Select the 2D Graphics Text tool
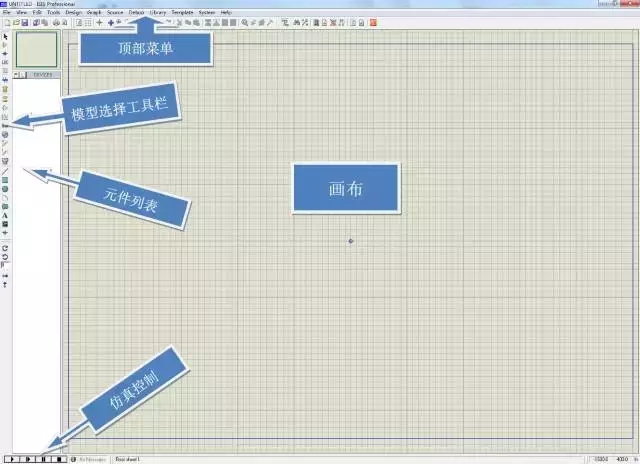Viewport: 640px width, 464px height. click(x=6, y=215)
